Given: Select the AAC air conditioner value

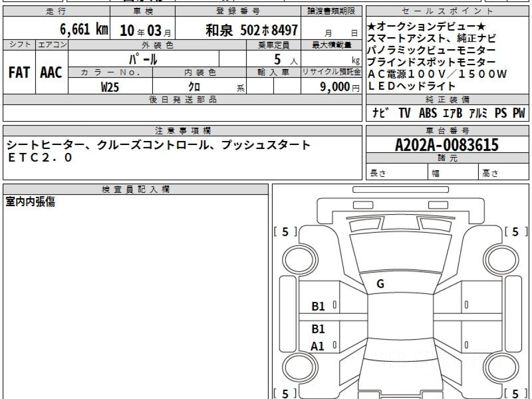Looking at the screenshot, I should coord(51,73).
